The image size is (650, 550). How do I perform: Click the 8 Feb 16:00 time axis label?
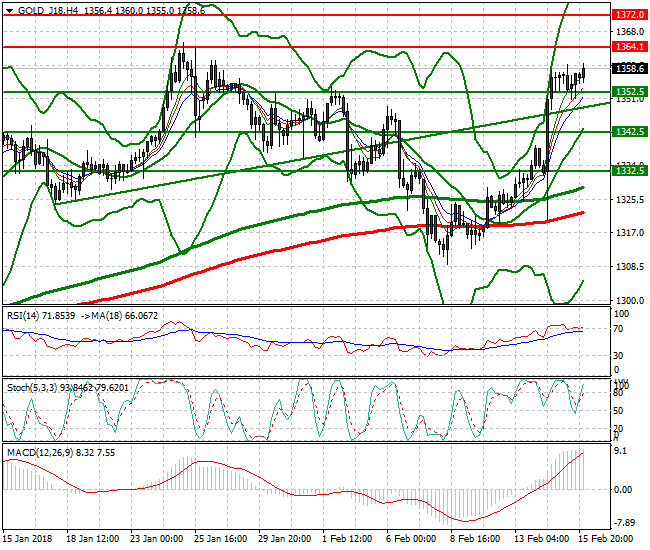pos(475,539)
